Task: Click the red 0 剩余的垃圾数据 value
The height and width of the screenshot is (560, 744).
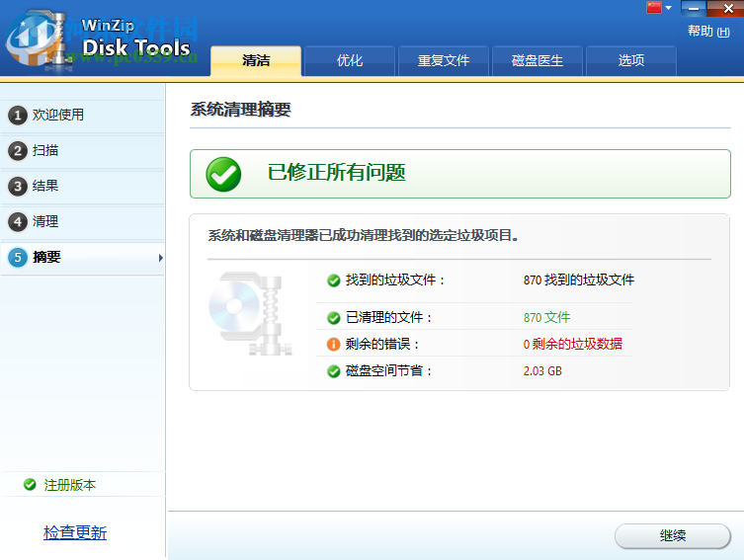Action: coord(573,344)
